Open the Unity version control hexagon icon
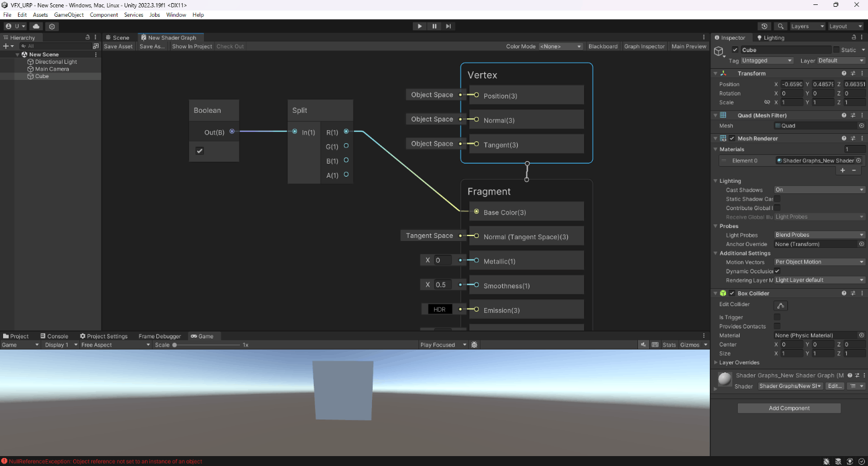 (52, 27)
